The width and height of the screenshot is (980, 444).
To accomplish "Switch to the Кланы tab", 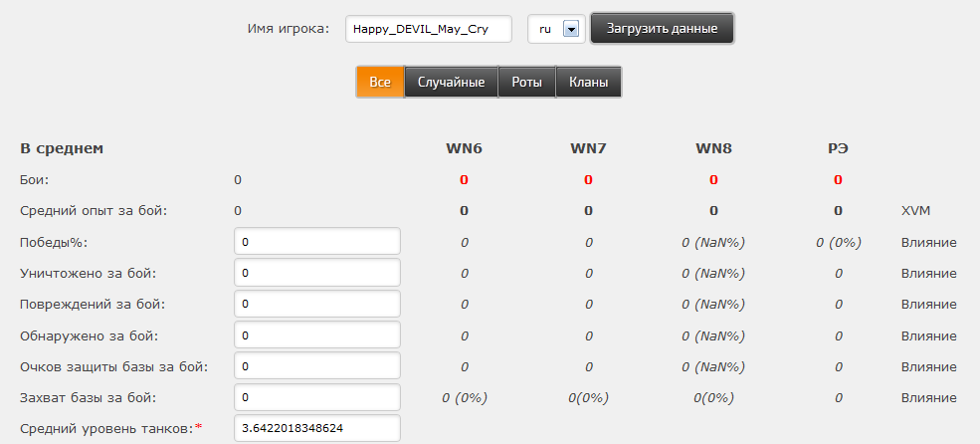I will tap(589, 82).
